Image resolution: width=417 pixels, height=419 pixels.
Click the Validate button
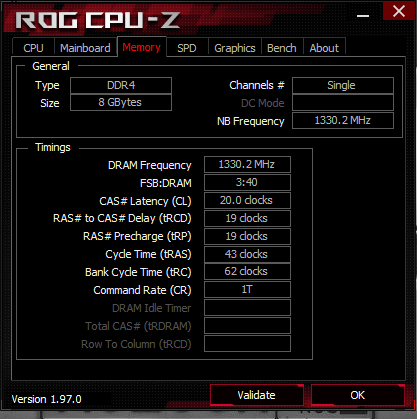[257, 395]
